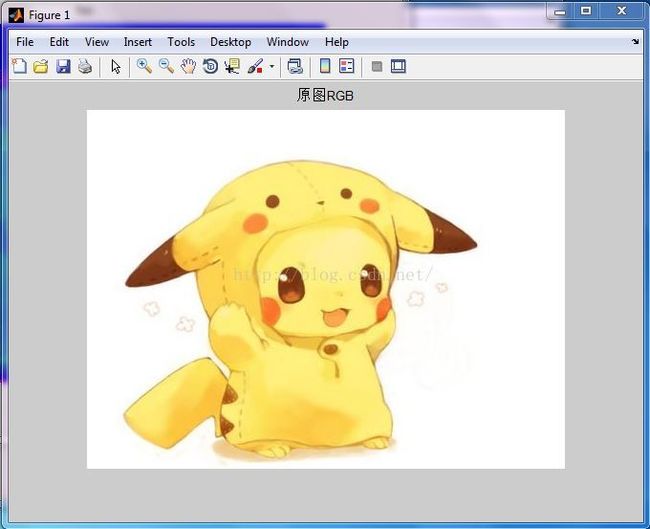Screen dimensions: 650x529
Task: Select the Edit Plot arrow tool
Action: coord(116,66)
